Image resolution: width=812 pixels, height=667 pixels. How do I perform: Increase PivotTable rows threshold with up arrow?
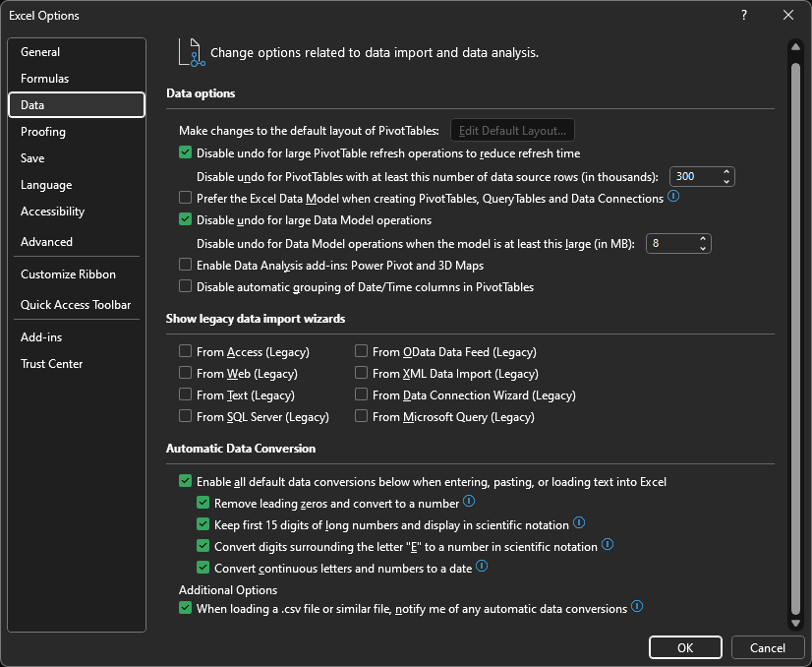[726, 172]
